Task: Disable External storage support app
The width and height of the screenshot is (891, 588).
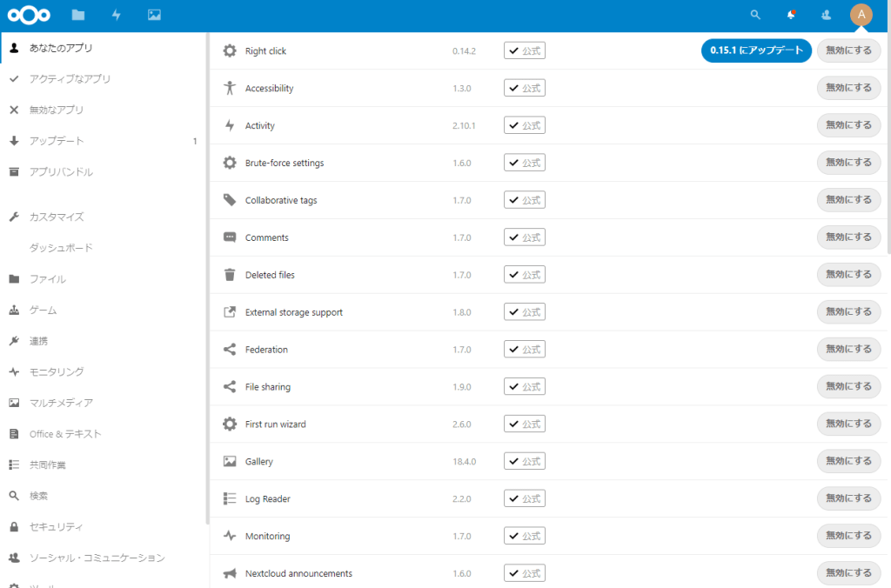Action: click(848, 311)
